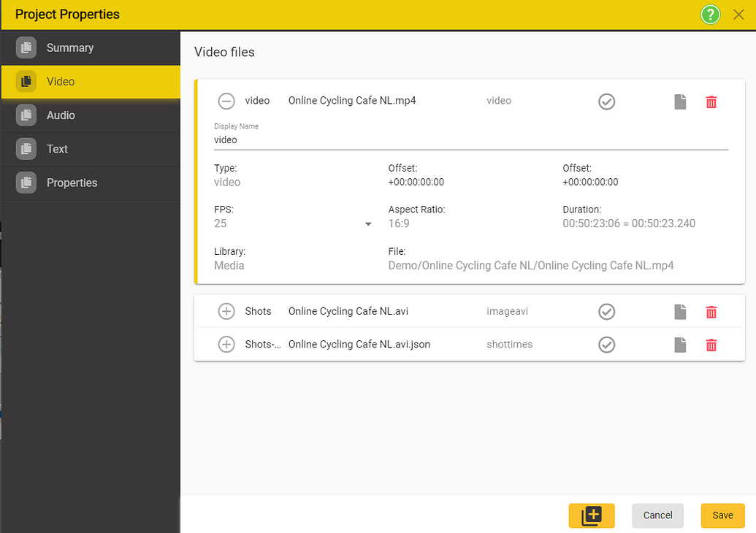Collapse the video file details section
Viewport: 756px width, 533px height.
point(226,101)
